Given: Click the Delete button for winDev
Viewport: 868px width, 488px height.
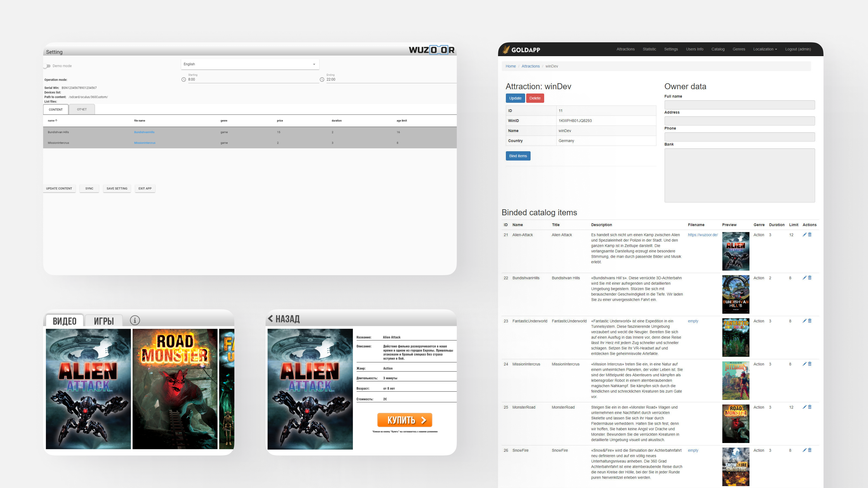Looking at the screenshot, I should coord(534,98).
